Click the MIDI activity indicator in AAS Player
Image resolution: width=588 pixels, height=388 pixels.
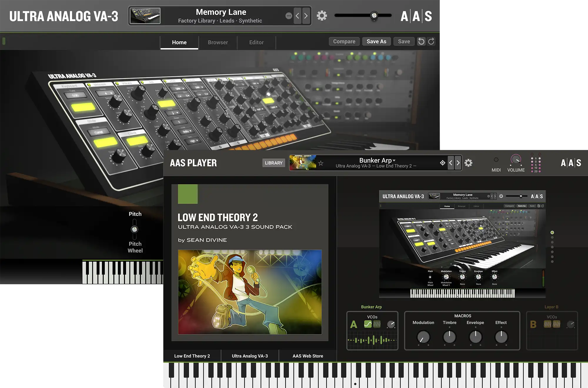tap(496, 160)
